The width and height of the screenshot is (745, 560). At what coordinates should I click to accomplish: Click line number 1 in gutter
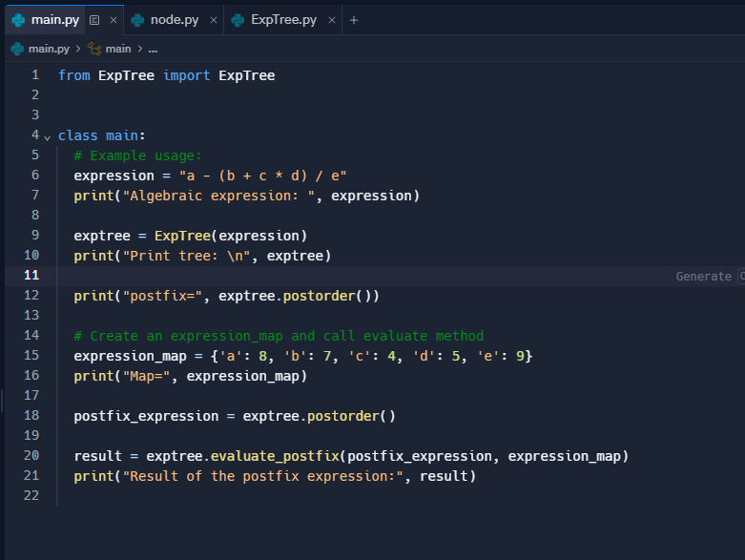35,75
